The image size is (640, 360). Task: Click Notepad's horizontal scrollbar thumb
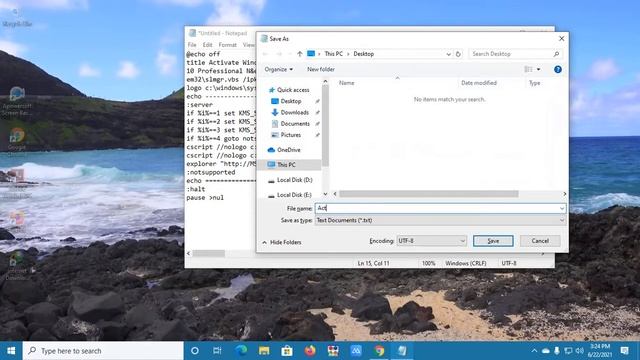[209, 253]
